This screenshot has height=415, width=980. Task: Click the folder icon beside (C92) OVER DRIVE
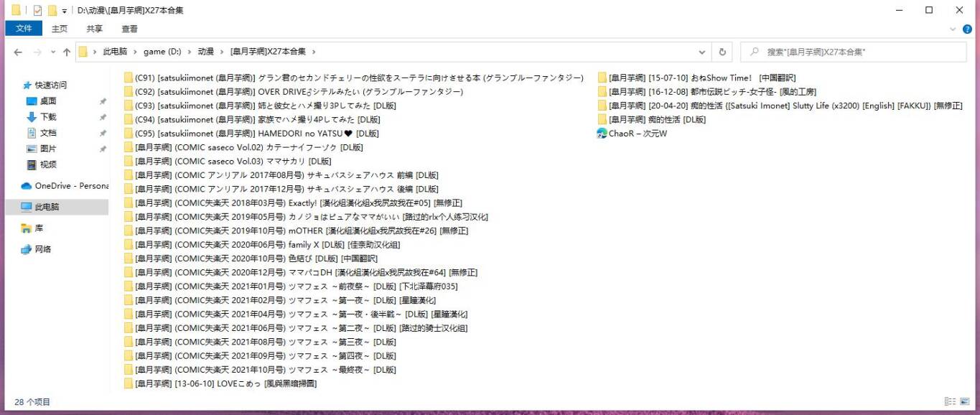coord(129,91)
